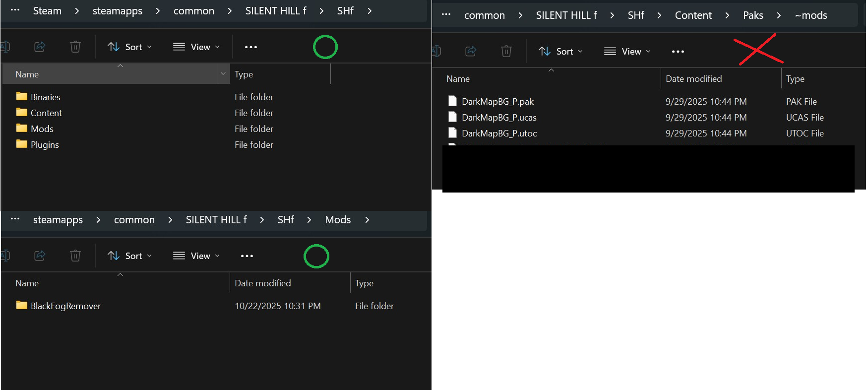This screenshot has width=868, height=390.
Task: Select DarkMapBG_P.utoc file name
Action: [x=499, y=133]
